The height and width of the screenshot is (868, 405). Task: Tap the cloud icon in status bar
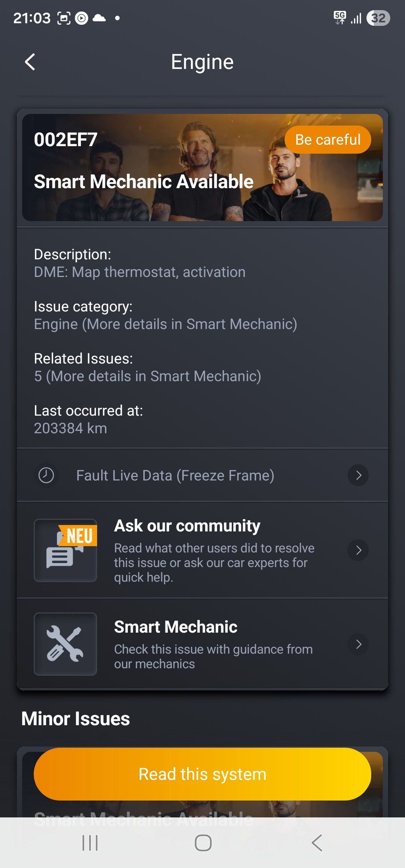pos(99,18)
